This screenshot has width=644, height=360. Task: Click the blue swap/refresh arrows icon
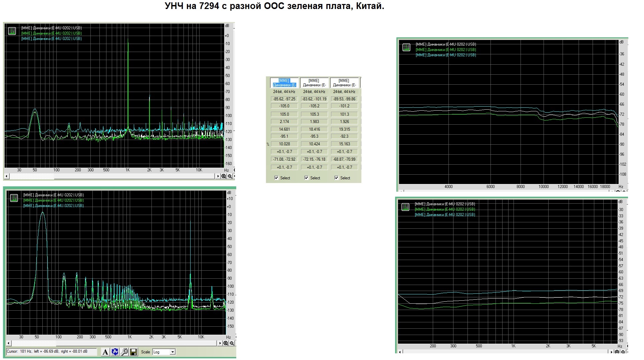[115, 352]
